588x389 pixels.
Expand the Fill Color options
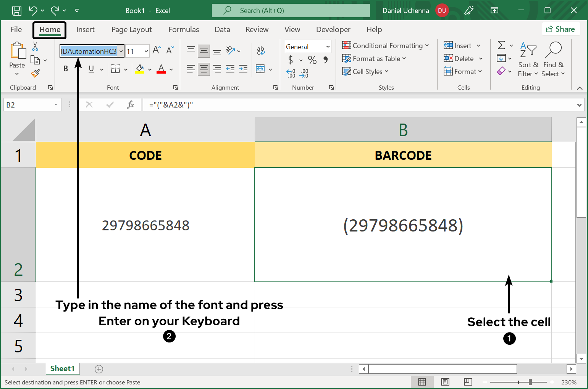pos(150,69)
